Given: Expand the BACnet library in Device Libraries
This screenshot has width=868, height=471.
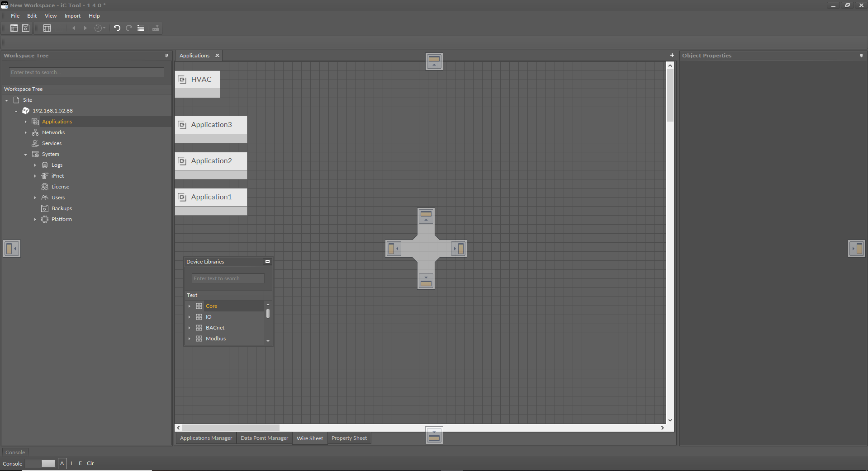Looking at the screenshot, I should [x=190, y=328].
